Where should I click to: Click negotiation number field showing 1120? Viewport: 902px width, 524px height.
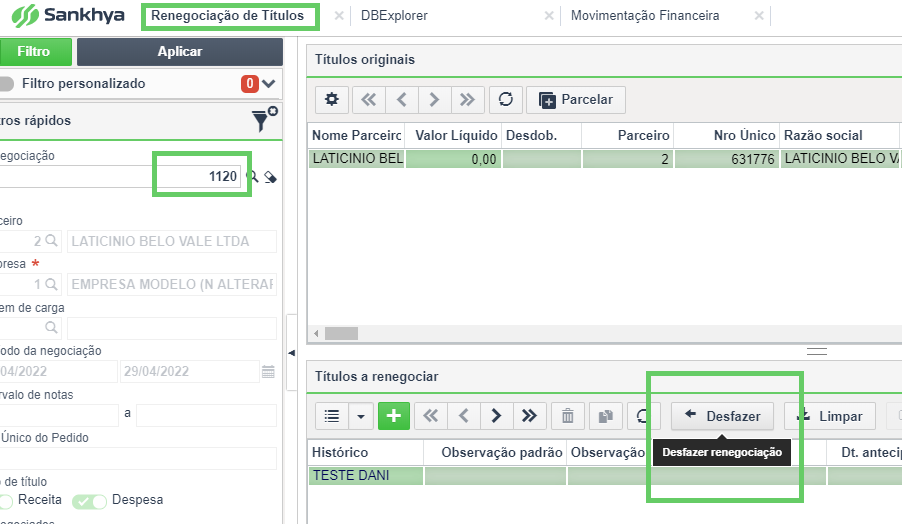click(120, 176)
